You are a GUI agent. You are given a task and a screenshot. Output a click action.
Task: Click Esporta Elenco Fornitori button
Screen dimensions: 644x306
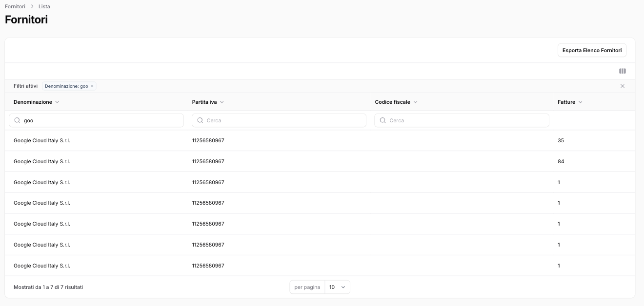[592, 50]
